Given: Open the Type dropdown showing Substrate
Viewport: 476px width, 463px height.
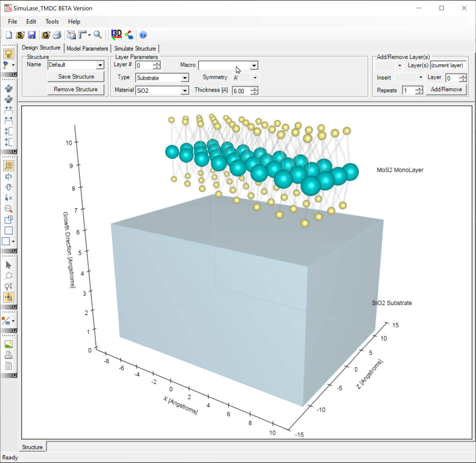Looking at the screenshot, I should pos(185,78).
